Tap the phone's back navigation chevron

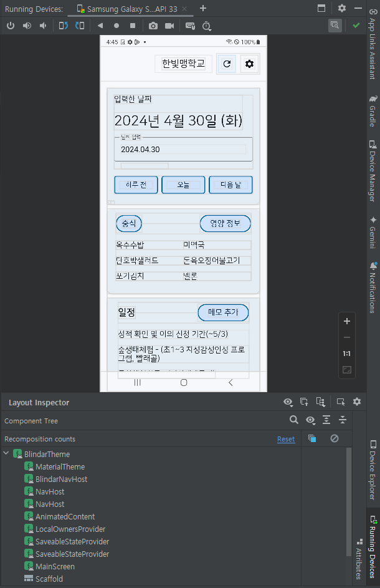click(x=230, y=382)
